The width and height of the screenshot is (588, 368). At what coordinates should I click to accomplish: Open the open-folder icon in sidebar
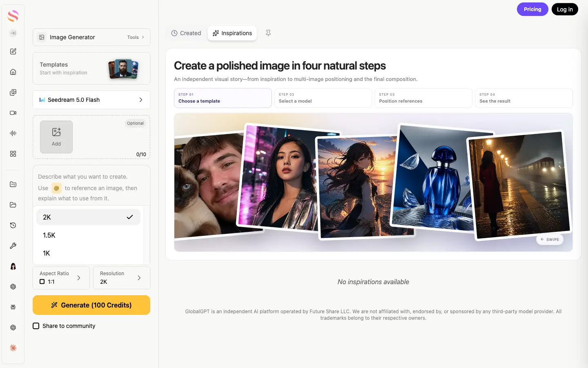(13, 205)
